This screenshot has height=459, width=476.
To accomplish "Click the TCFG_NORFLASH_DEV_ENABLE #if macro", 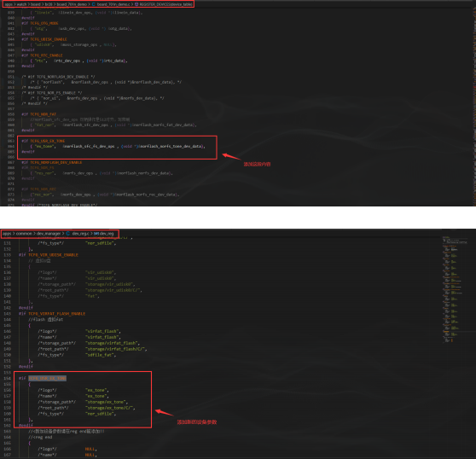I will 55,162.
